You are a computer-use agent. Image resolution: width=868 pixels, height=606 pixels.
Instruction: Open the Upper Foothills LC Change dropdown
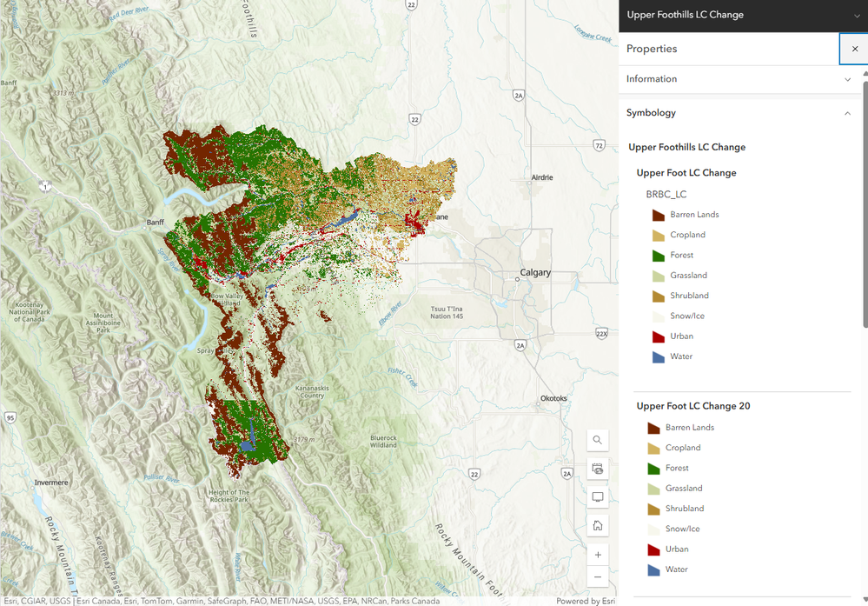tap(857, 16)
